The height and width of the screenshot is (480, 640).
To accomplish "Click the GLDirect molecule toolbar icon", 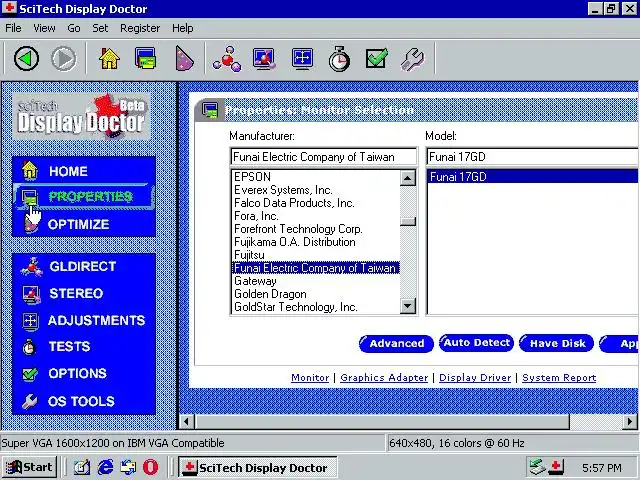I will pyautogui.click(x=227, y=59).
